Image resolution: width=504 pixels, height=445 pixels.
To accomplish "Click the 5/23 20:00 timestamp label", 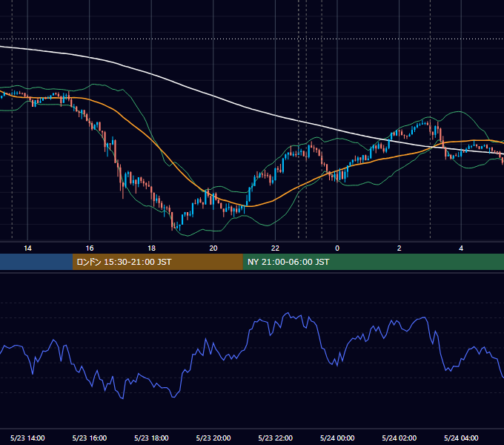I will [x=213, y=438].
